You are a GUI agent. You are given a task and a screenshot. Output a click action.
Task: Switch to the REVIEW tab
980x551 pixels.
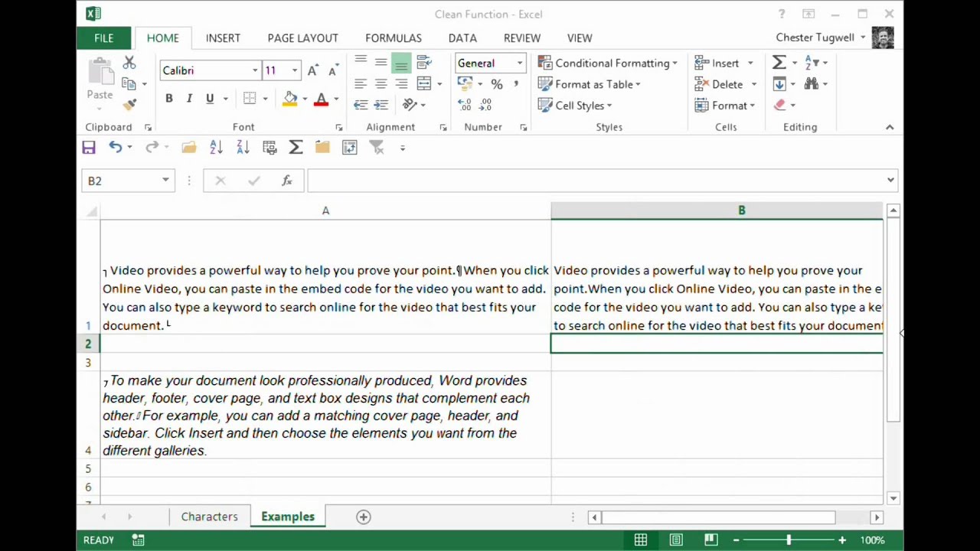pos(522,37)
